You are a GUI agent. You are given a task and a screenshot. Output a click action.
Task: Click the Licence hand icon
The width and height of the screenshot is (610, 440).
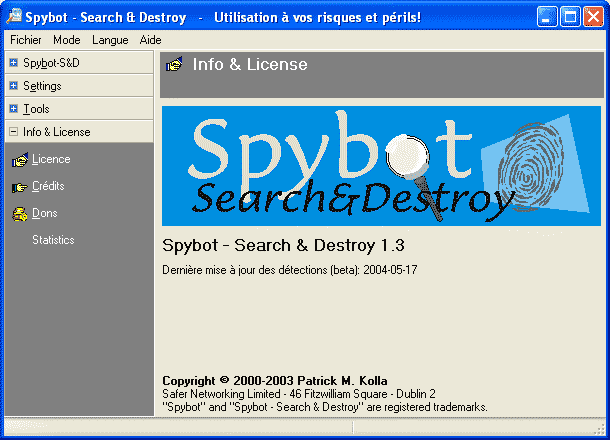[19, 160]
